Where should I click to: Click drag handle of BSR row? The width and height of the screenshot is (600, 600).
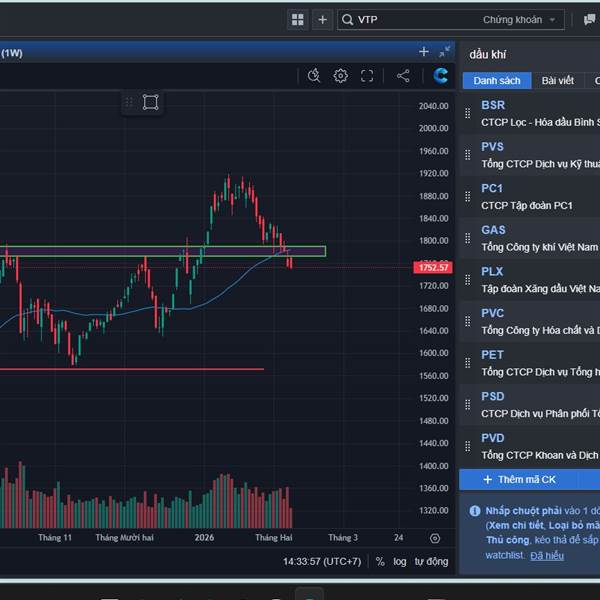468,113
